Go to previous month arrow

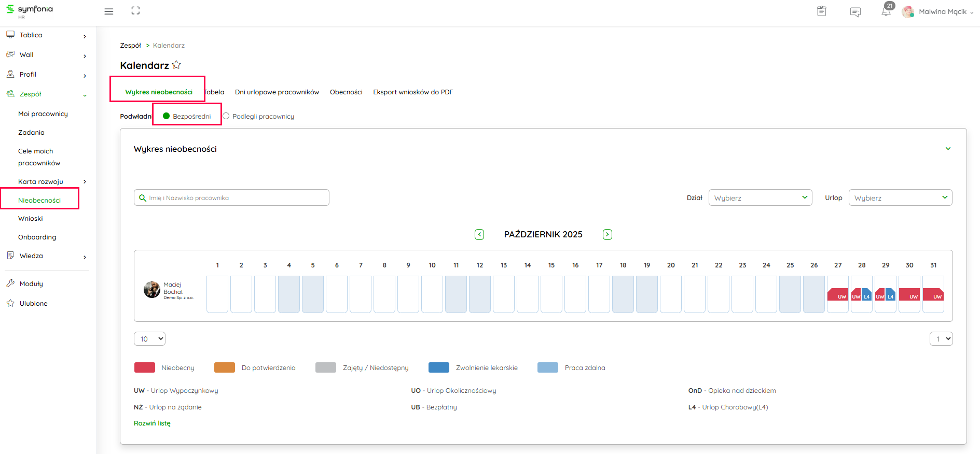[x=479, y=235]
